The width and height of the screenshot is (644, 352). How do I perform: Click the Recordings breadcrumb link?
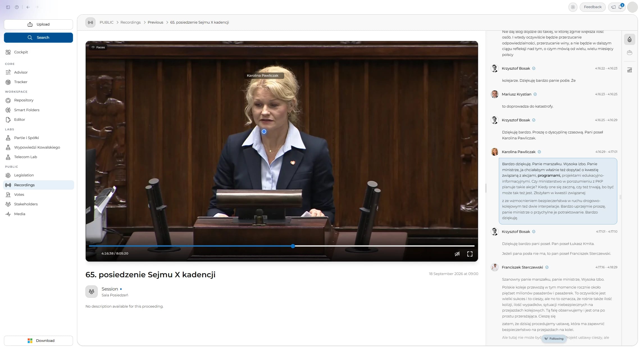[131, 22]
